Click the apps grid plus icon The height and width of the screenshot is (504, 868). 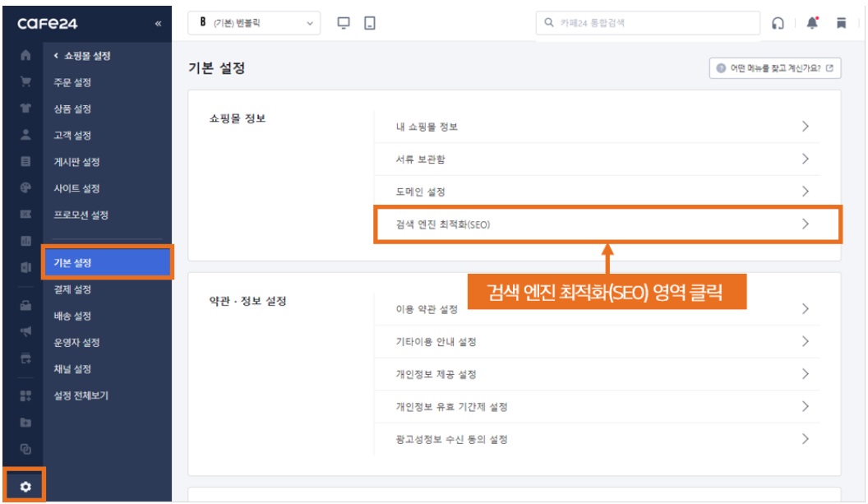click(x=25, y=396)
